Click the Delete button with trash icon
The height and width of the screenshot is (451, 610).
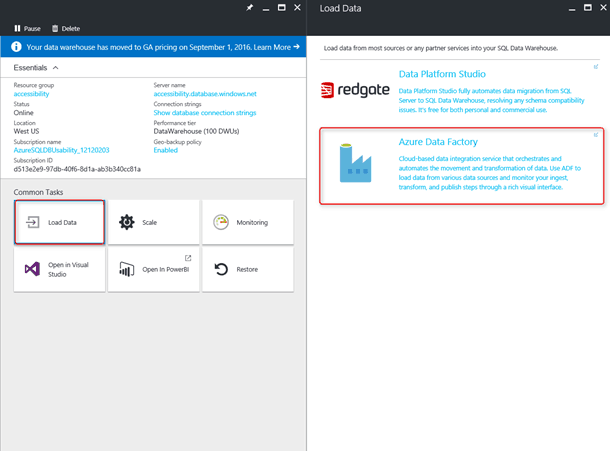66,28
